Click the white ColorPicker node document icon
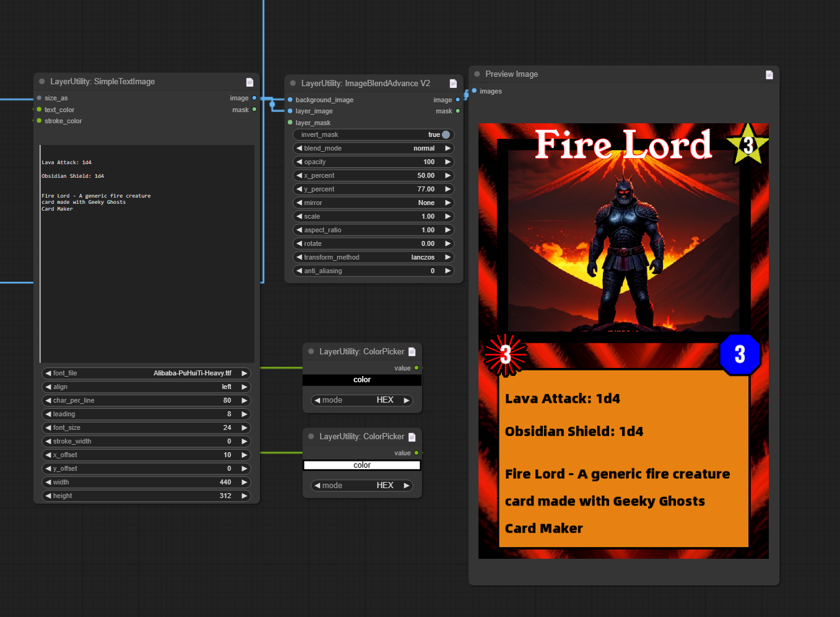Viewport: 840px width, 617px height. [412, 437]
